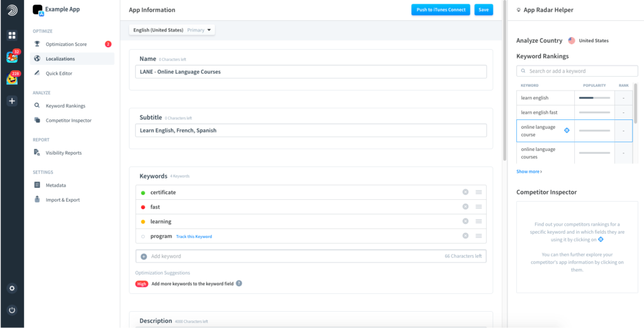Click the KEYWORD column header
Image resolution: width=644 pixels, height=328 pixels.
tap(530, 85)
